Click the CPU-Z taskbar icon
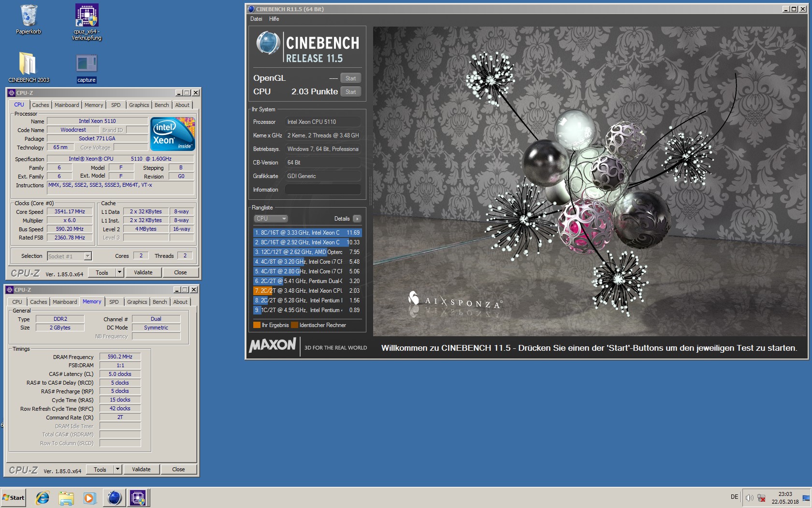 coord(138,497)
